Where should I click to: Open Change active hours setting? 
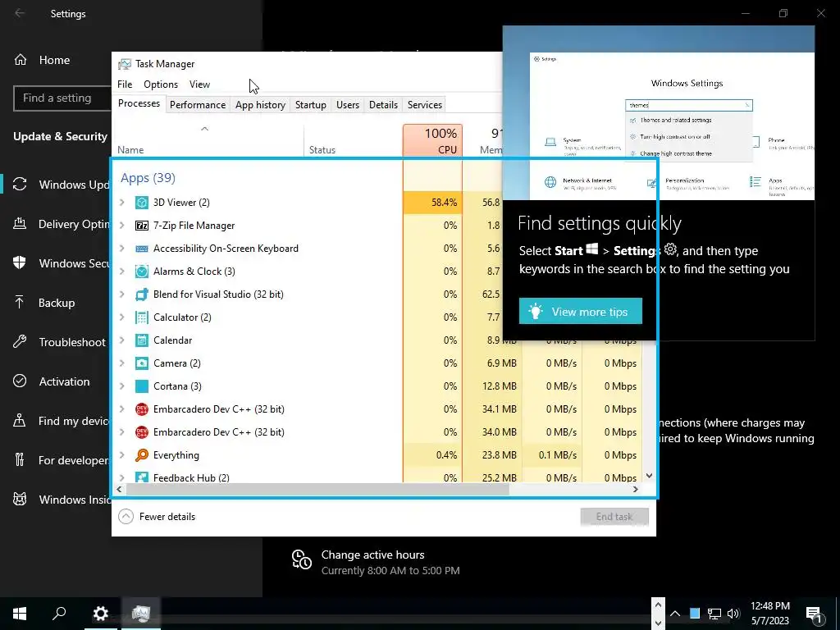coord(375,562)
